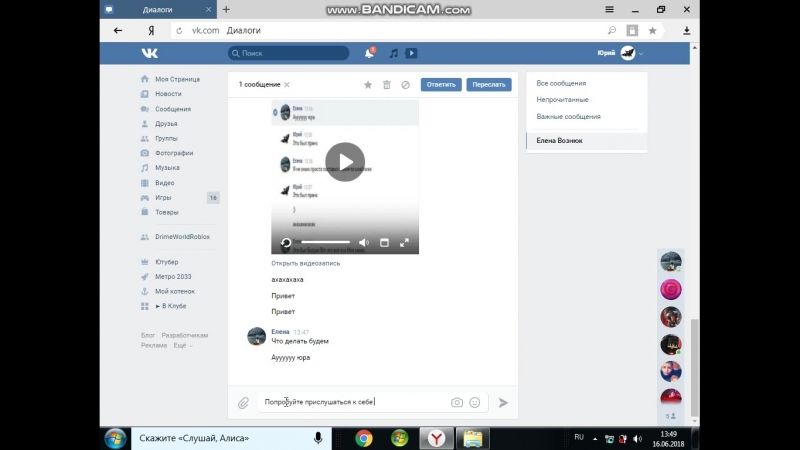Open a new browser tab
Screen dimensions: 800x450
(226, 9)
